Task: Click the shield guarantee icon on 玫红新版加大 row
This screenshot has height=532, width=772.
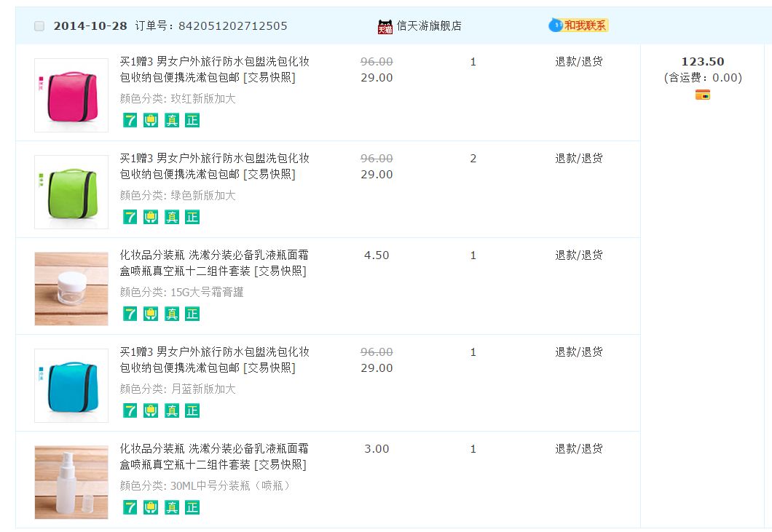Action: 151,120
